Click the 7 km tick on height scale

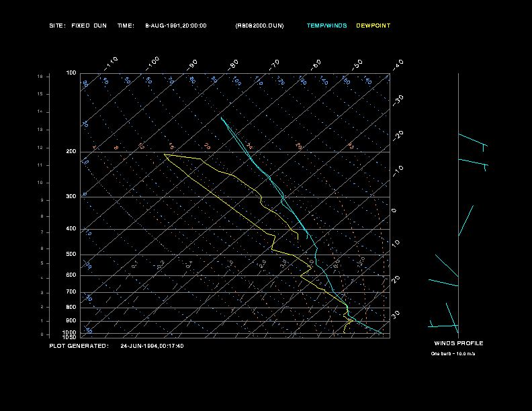[42, 232]
